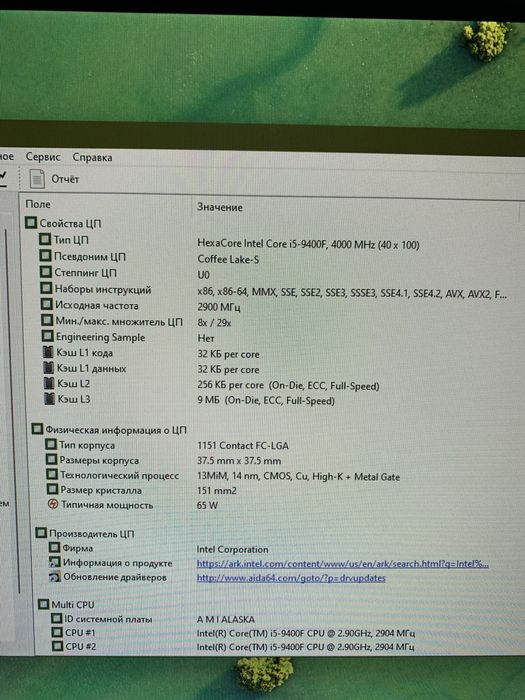The width and height of the screenshot is (525, 700).
Task: Select the HexaCore Intel Core i5-9400F value
Action: tap(308, 245)
